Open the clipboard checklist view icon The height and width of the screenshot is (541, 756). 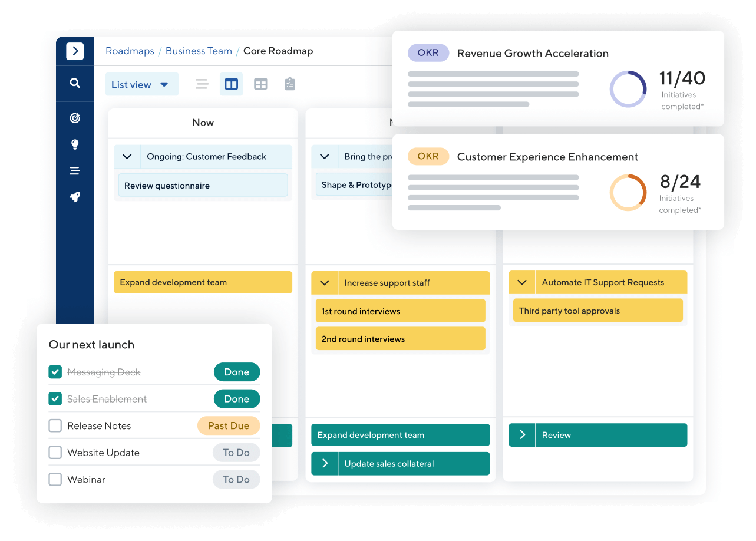coord(289,84)
